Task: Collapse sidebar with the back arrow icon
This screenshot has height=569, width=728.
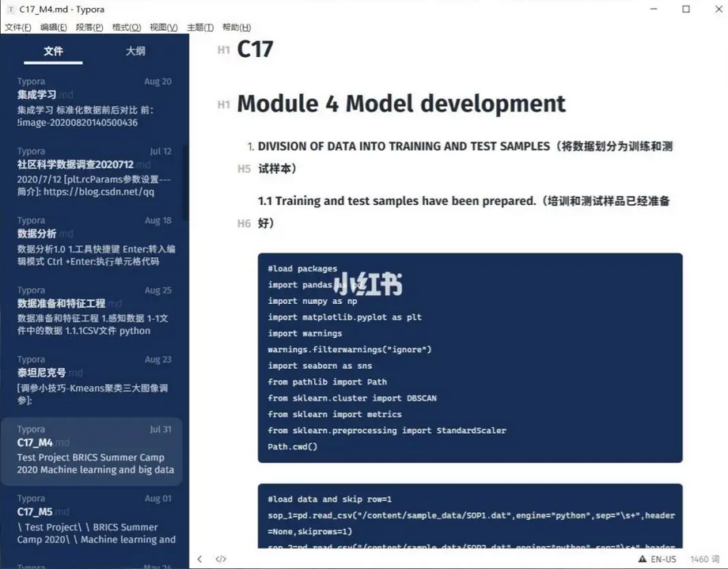Action: pos(199,559)
